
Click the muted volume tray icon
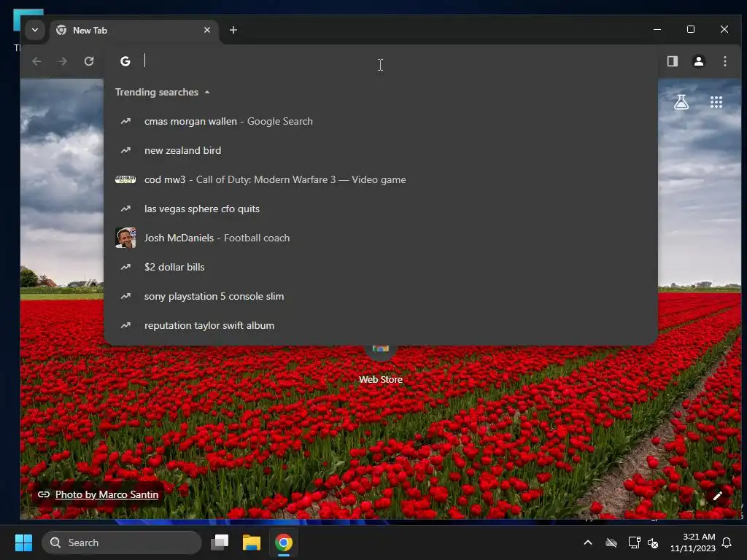(x=653, y=542)
